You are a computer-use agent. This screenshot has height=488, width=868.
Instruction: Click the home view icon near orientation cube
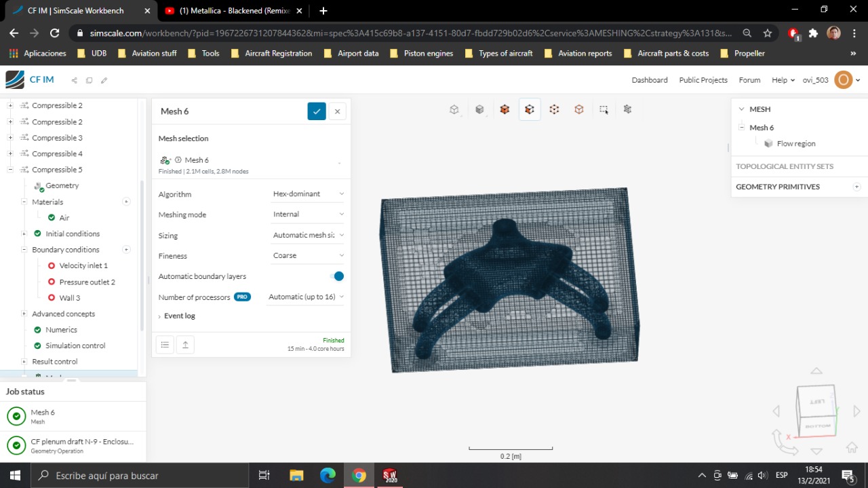tap(852, 447)
